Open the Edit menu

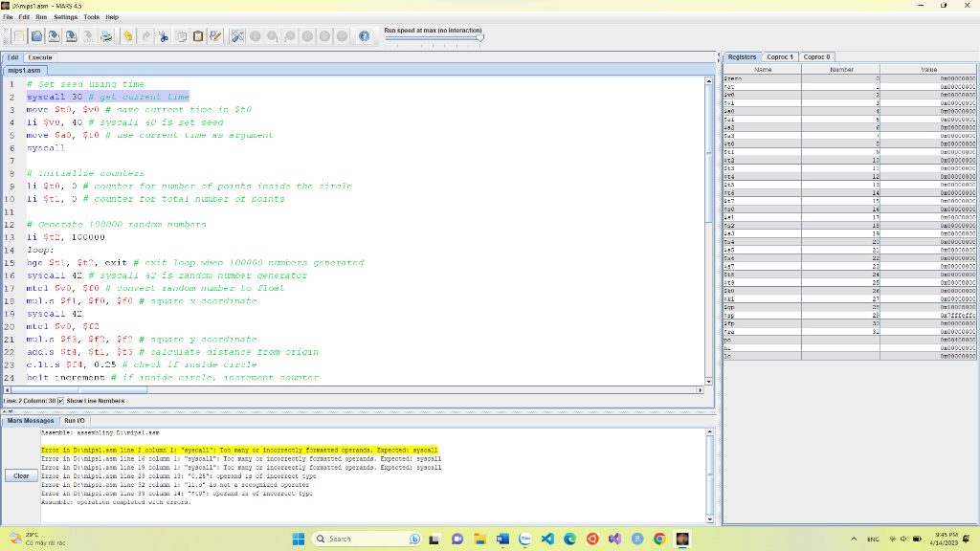(24, 17)
